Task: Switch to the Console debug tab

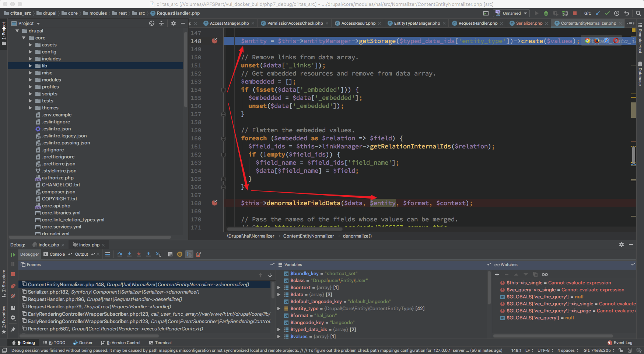Action: click(57, 254)
